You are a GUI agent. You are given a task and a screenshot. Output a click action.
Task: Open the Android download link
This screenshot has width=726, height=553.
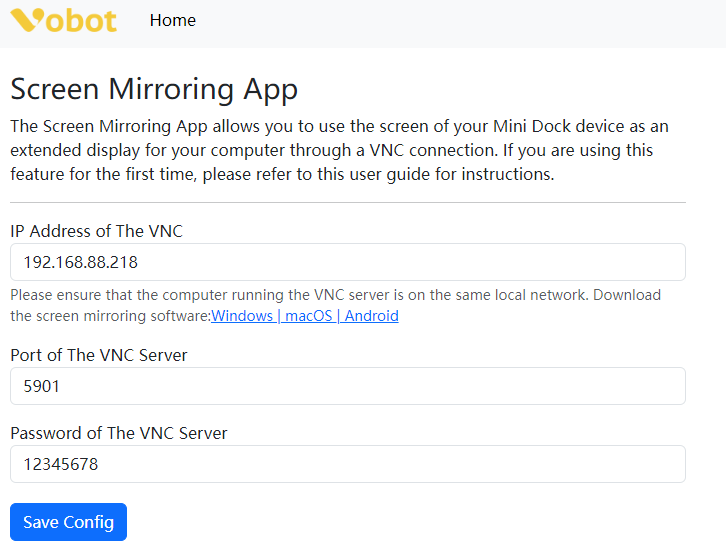tap(370, 316)
